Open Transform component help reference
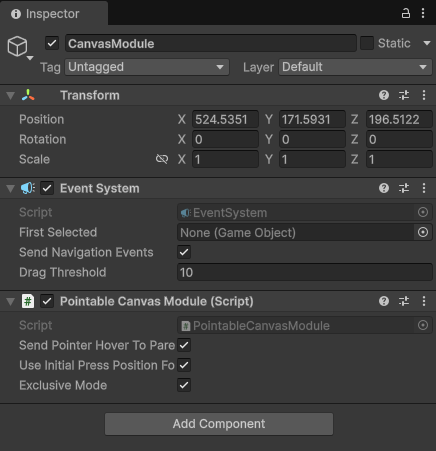Image resolution: width=436 pixels, height=451 pixels. point(384,95)
